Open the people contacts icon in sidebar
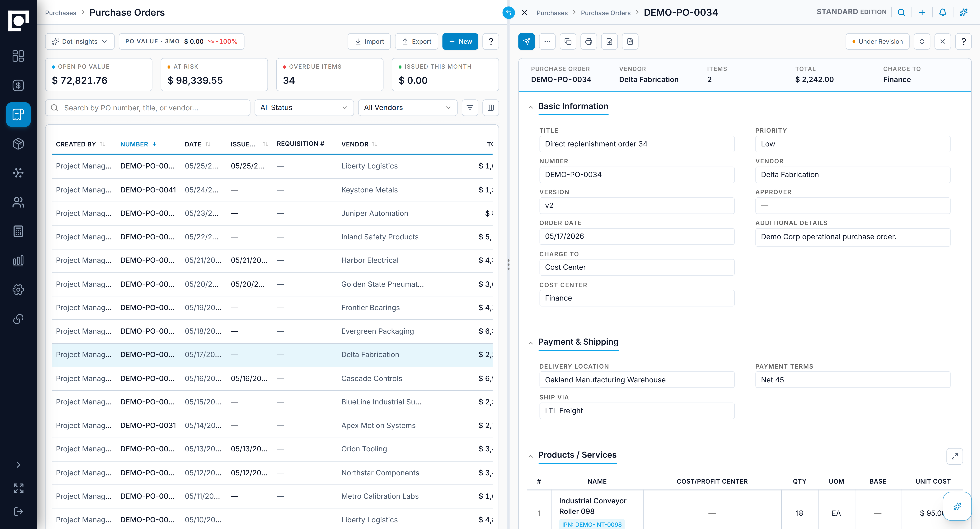980x529 pixels. pos(18,202)
